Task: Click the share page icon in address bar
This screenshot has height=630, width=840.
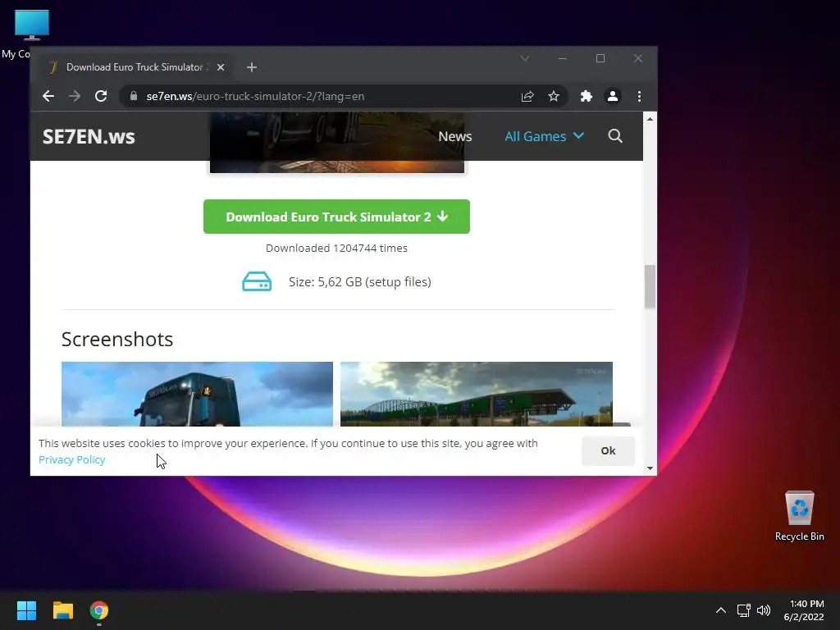Action: 527,97
